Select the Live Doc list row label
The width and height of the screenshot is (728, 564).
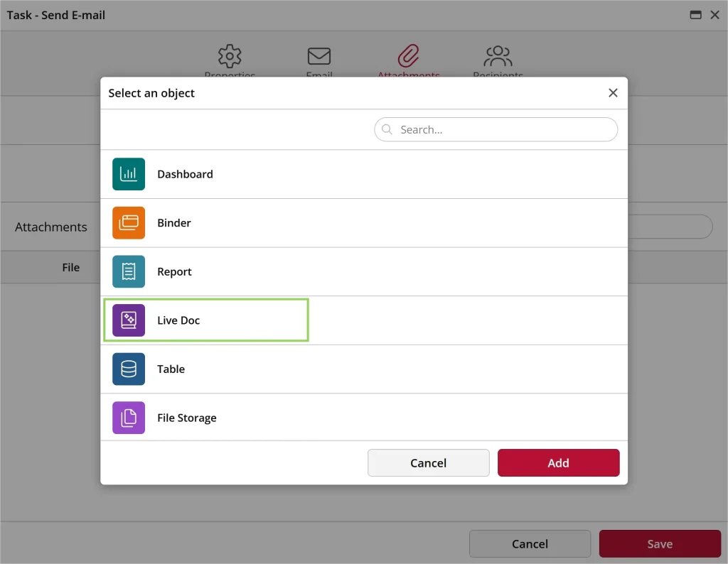pos(178,320)
